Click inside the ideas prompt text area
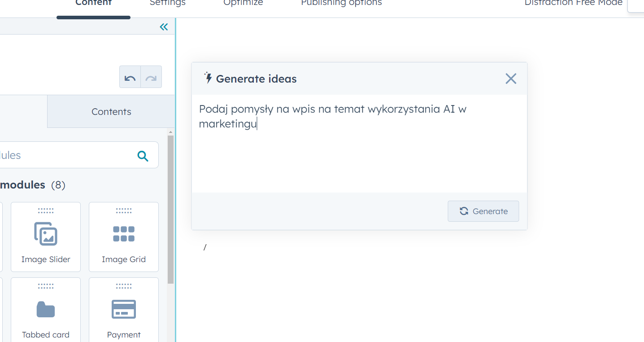This screenshot has width=644, height=342. 359,144
